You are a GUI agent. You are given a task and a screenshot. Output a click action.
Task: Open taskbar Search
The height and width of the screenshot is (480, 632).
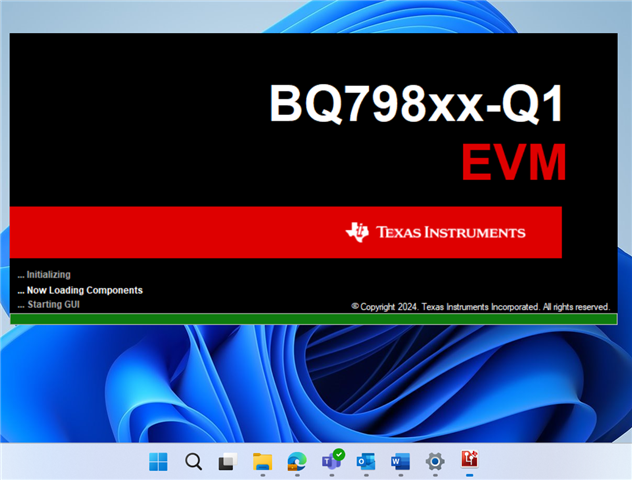click(193, 461)
